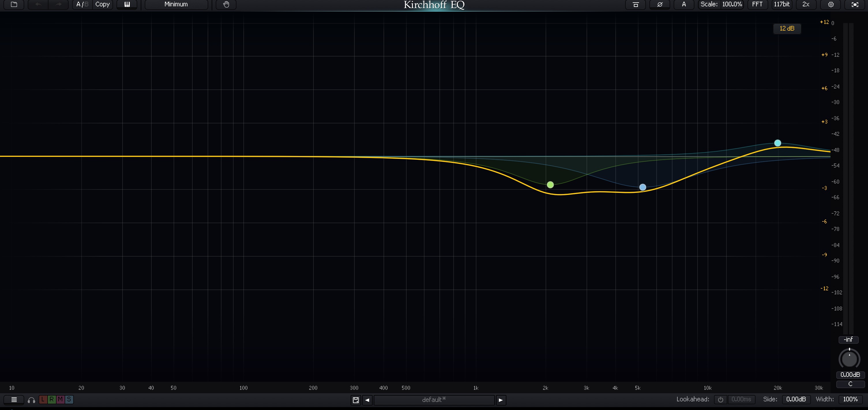
Task: Click the output gain knob
Action: point(849,359)
